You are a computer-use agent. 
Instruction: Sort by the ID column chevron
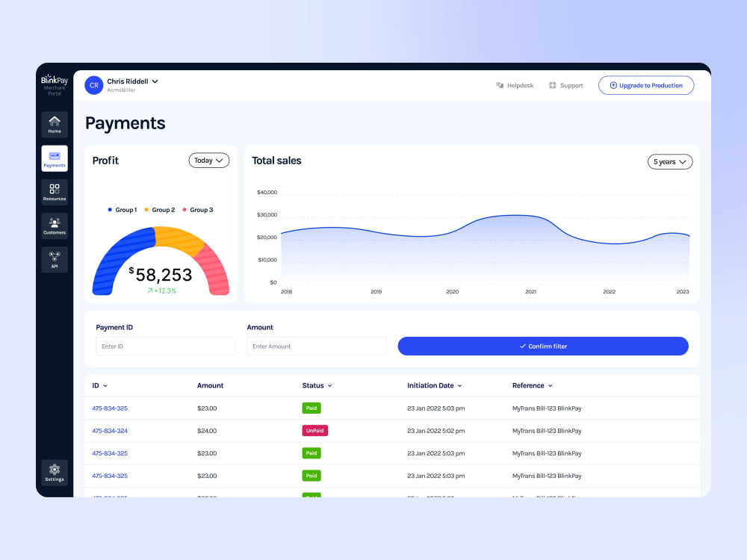pyautogui.click(x=105, y=386)
